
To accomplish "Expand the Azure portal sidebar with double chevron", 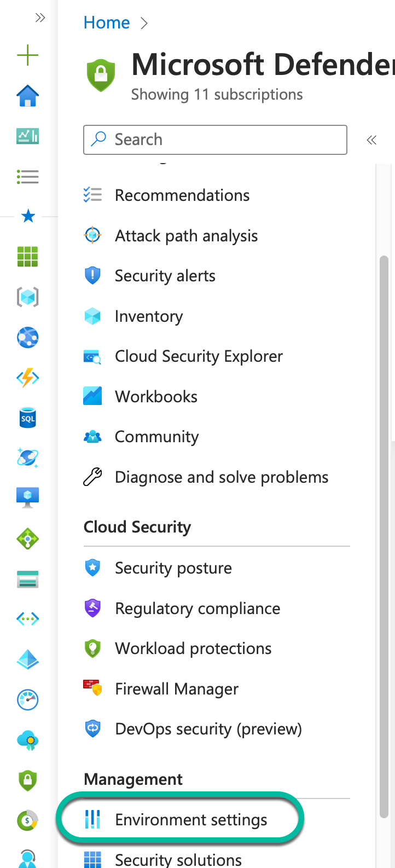I will tap(40, 18).
